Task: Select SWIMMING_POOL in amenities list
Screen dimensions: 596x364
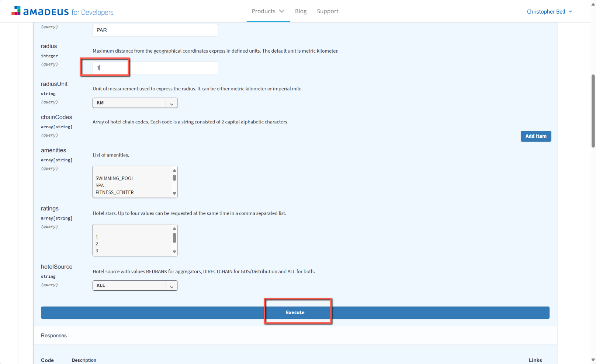Action: coord(115,178)
